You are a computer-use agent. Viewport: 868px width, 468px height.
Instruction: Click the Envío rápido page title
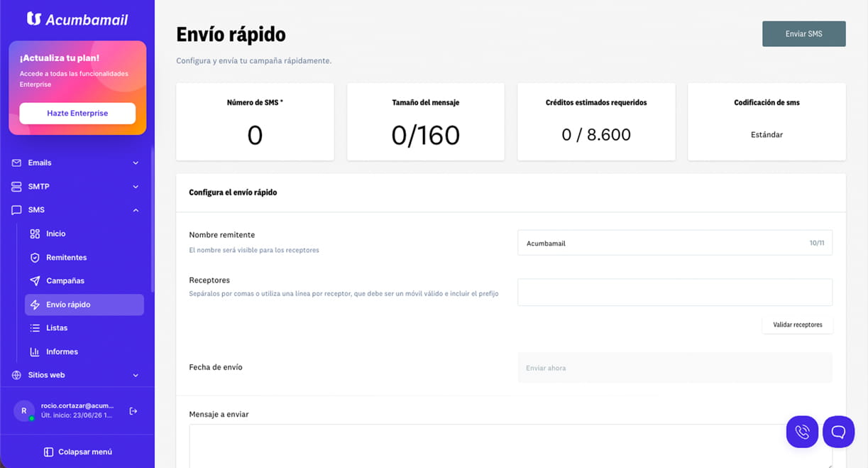(231, 34)
